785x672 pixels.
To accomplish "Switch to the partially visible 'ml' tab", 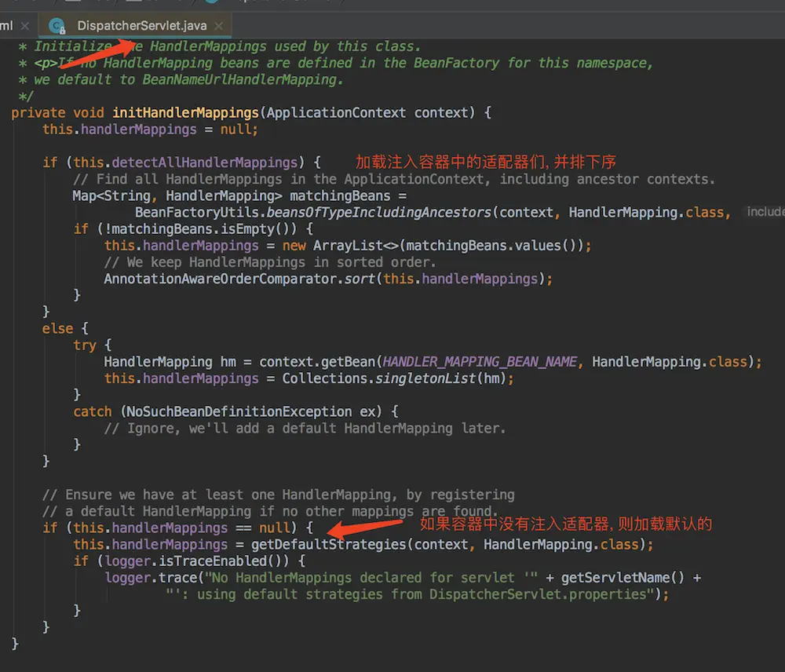I will coord(6,26).
